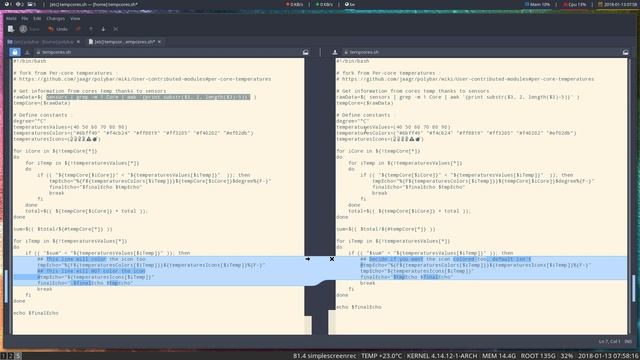Click 'MEM 14.4G' in bottom bar
The width and height of the screenshot is (640, 360).
click(x=499, y=356)
